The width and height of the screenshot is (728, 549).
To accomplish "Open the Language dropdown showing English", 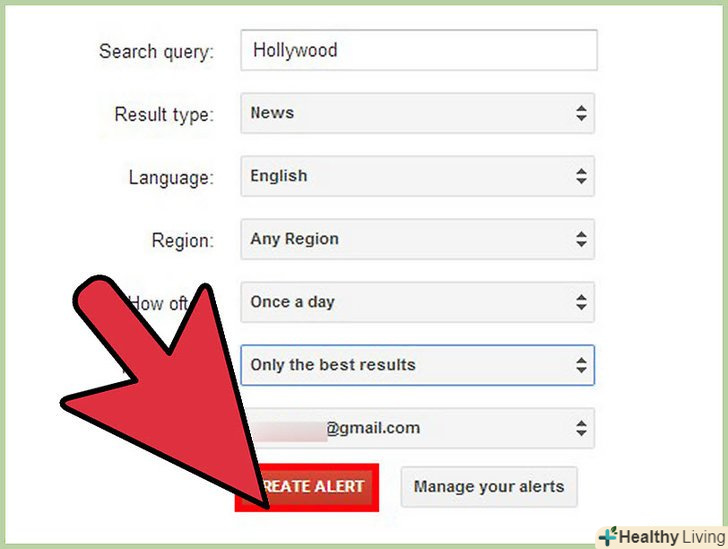I will [417, 176].
